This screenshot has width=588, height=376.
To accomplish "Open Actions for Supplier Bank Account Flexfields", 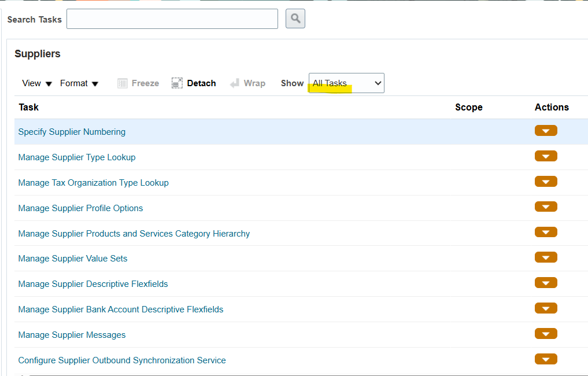I will click(x=546, y=308).
